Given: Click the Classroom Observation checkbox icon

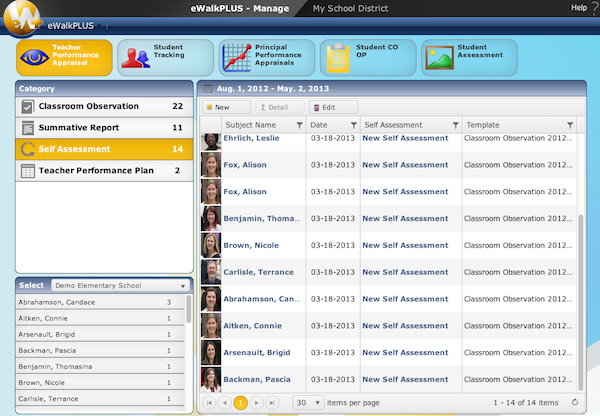Looking at the screenshot, I should click(x=28, y=106).
